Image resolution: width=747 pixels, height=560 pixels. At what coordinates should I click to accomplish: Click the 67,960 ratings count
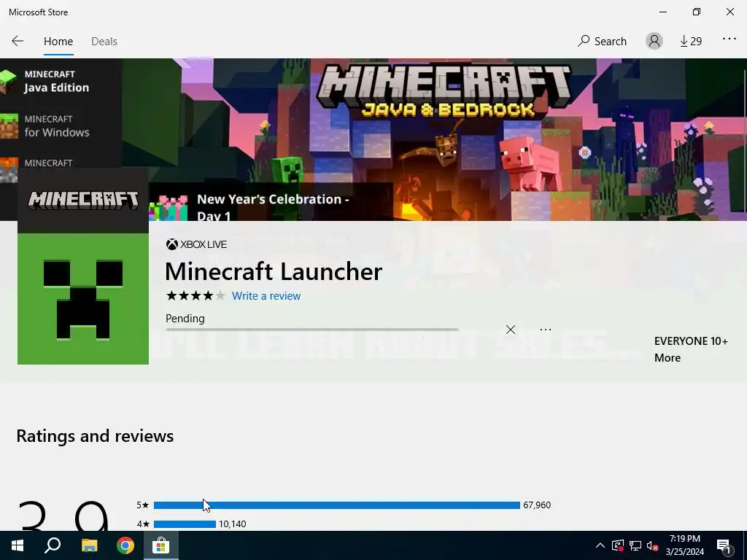coord(537,505)
